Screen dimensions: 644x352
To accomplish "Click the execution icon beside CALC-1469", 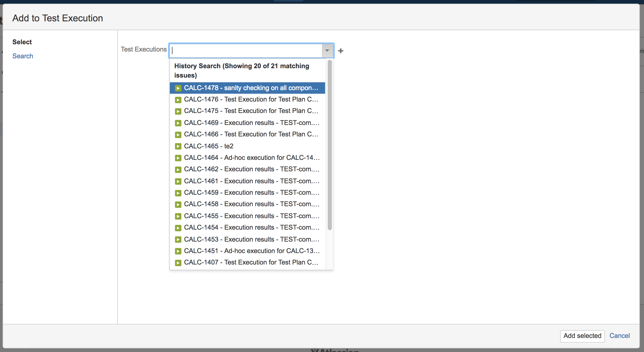I will [178, 123].
